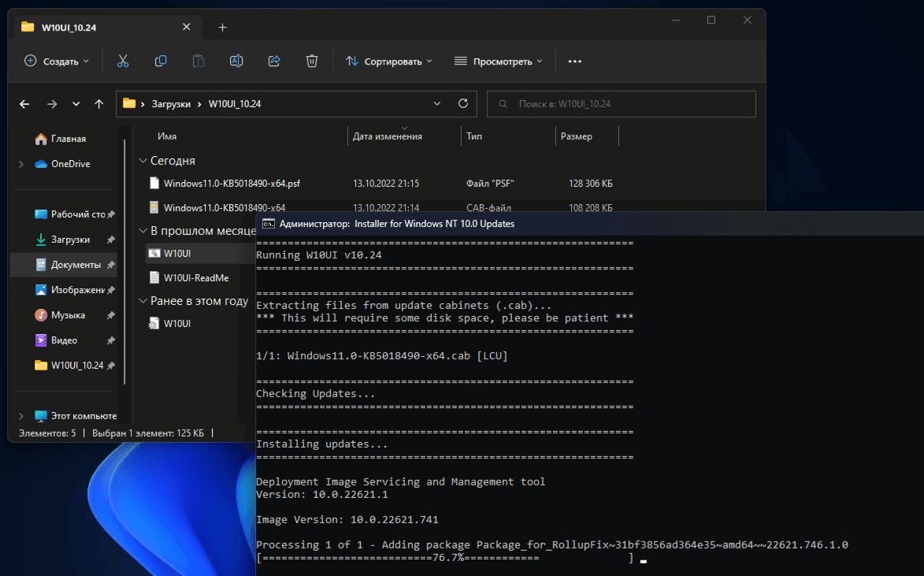Viewport: 924px width, 576px height.
Task: Click the Cut scissors icon
Action: pyautogui.click(x=123, y=61)
